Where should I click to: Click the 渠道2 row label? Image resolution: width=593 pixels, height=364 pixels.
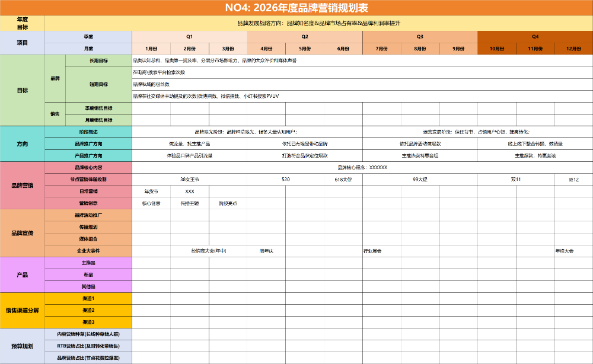tap(88, 310)
